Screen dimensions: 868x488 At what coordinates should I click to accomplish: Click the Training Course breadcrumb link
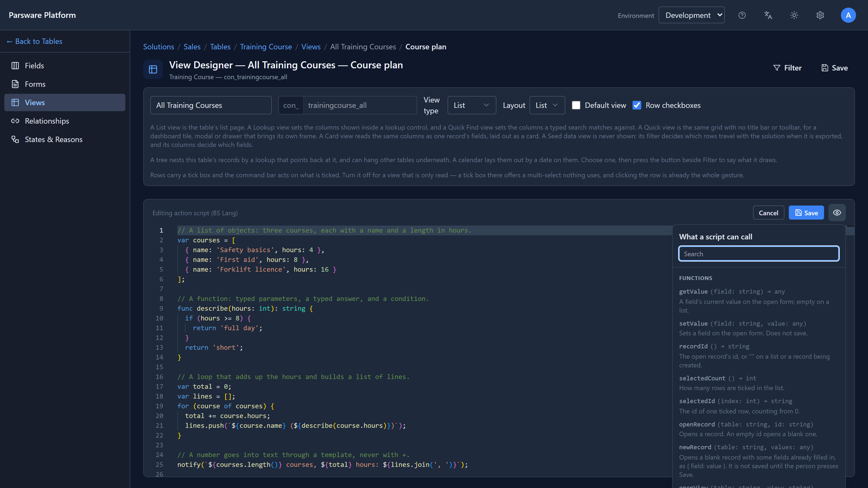[266, 47]
